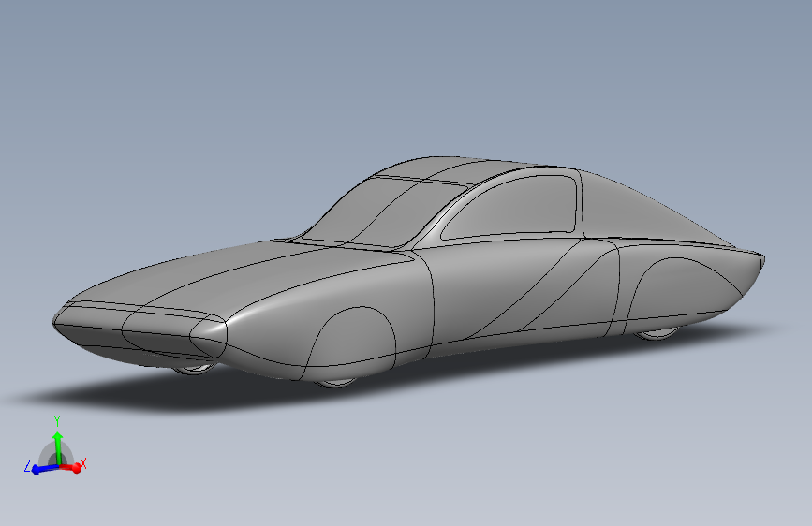
Task: Select the sloped rear fastback surface
Action: pos(642,212)
